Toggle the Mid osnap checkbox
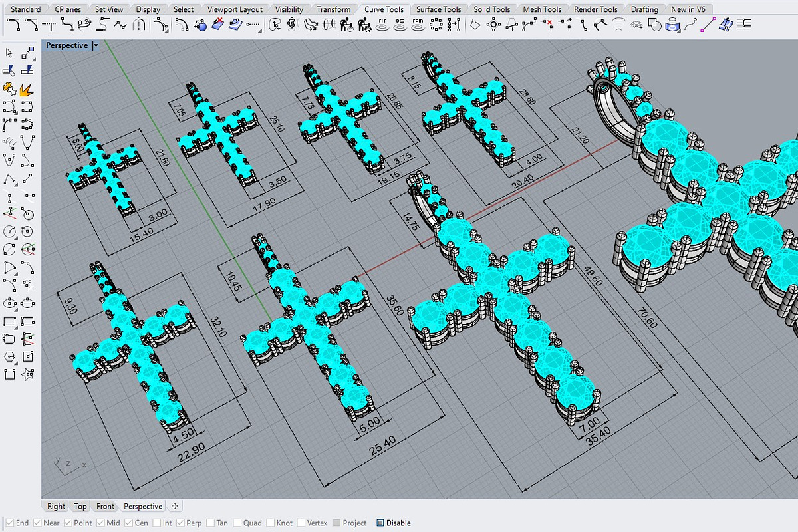The image size is (798, 532). pos(99,523)
